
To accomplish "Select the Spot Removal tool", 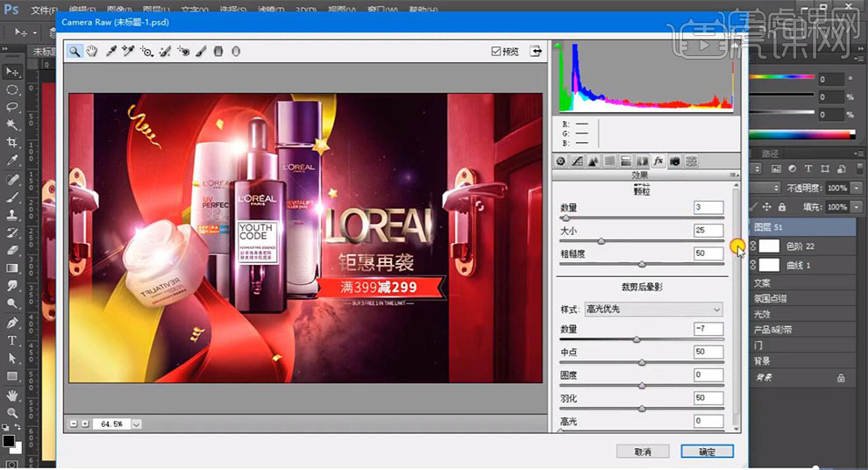I will (x=165, y=52).
